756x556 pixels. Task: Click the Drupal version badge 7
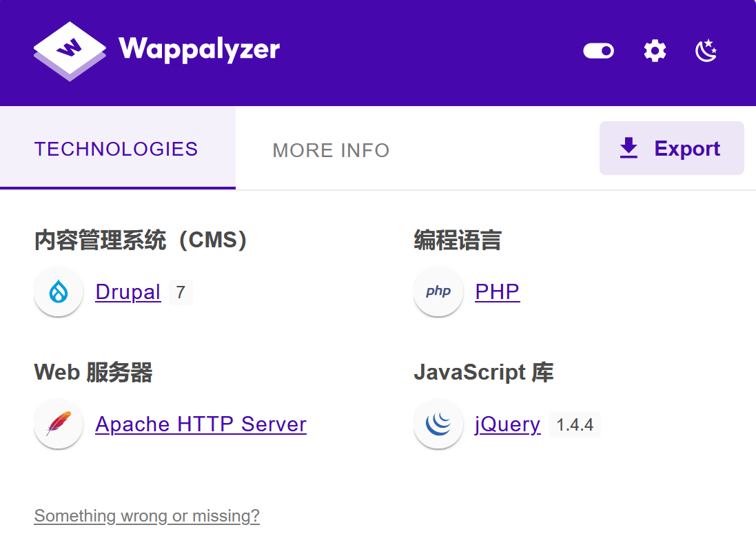(181, 292)
